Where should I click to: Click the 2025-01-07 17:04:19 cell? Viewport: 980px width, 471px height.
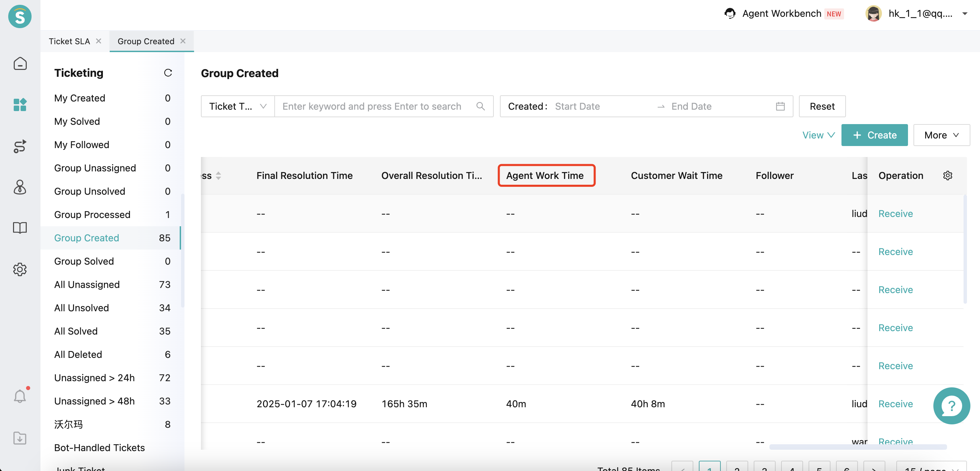pos(307,404)
